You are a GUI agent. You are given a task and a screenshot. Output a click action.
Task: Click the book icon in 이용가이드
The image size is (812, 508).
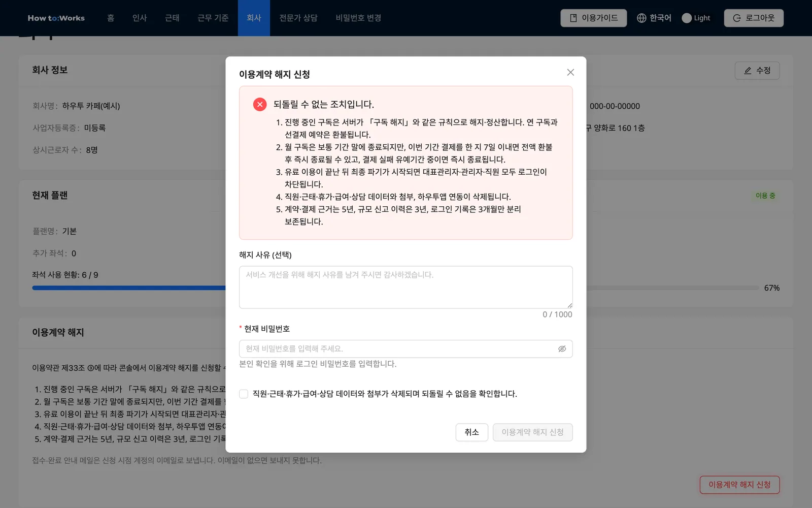coord(573,18)
